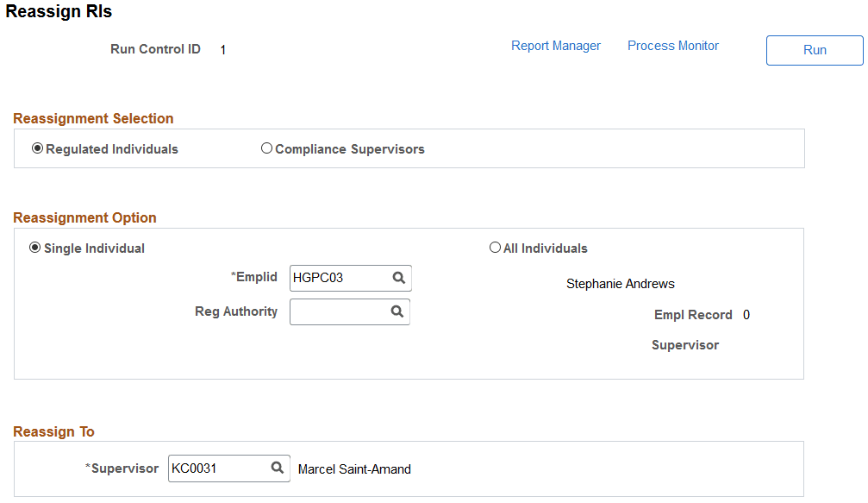Click the Reassign To section heading

[x=53, y=431]
